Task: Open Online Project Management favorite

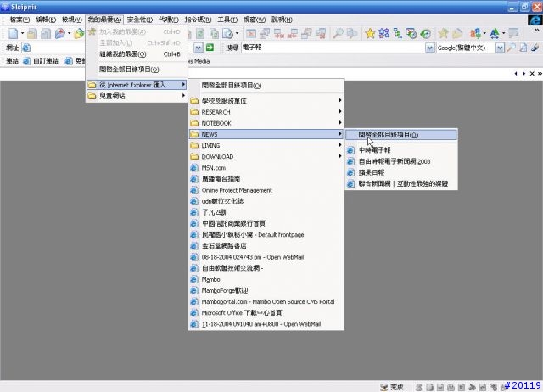Action: tap(266, 190)
